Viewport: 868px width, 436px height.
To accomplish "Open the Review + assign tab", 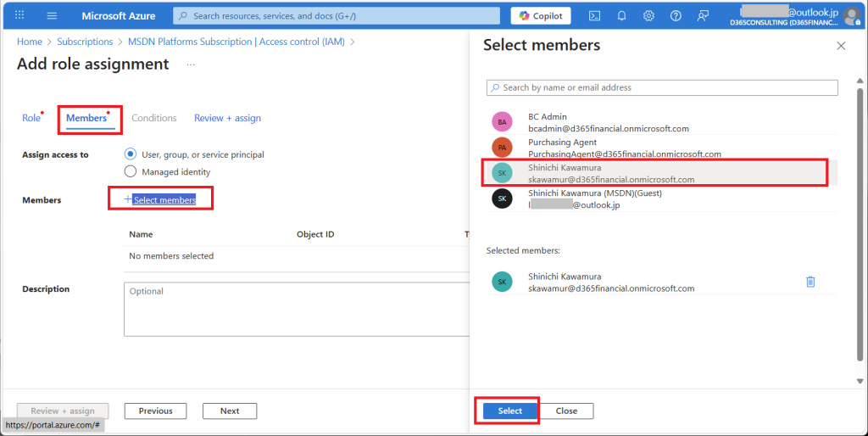I will (x=227, y=118).
